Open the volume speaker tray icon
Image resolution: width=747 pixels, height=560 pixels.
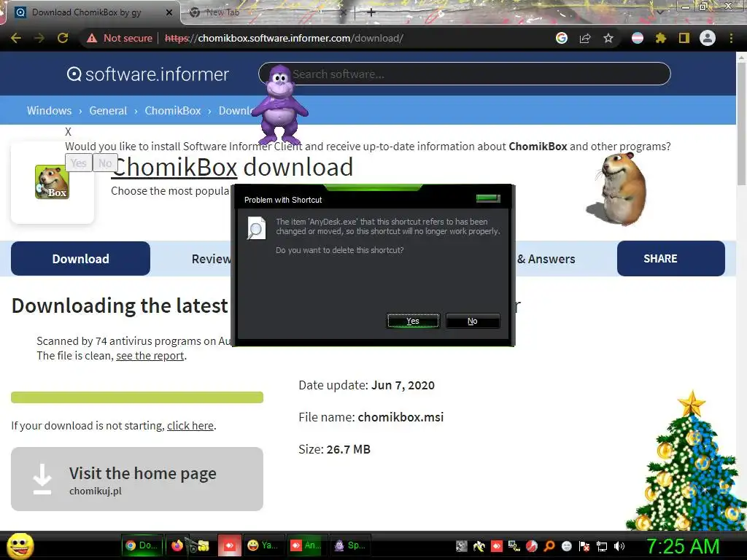point(619,546)
